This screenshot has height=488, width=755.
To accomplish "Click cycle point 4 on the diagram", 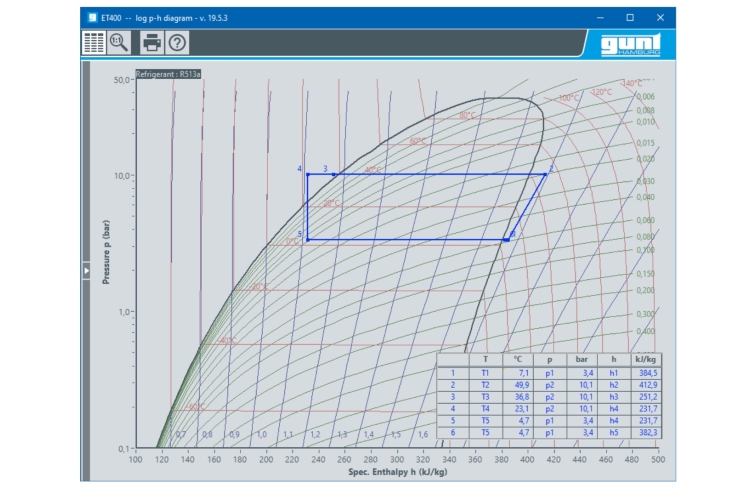I will (308, 174).
